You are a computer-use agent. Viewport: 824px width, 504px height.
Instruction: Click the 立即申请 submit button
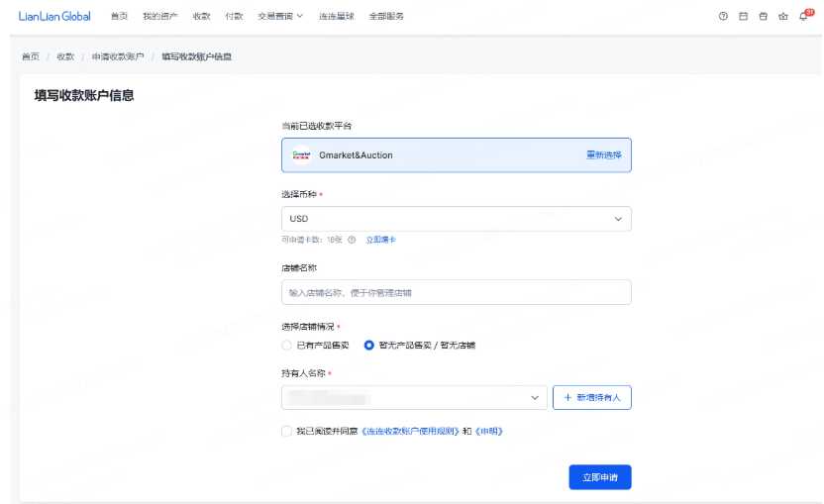tap(599, 477)
